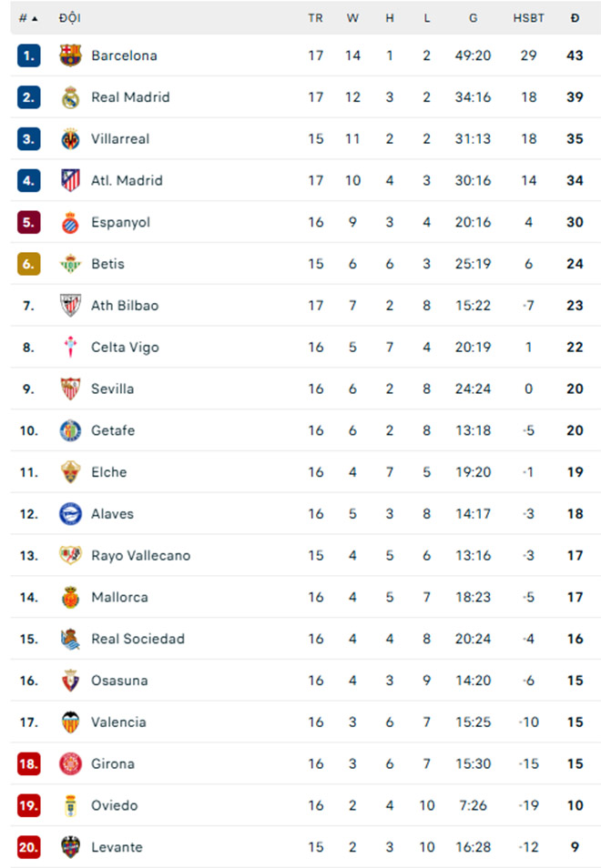Click the Levante crest icon
Image resolution: width=601 pixels, height=868 pixels.
(x=70, y=847)
